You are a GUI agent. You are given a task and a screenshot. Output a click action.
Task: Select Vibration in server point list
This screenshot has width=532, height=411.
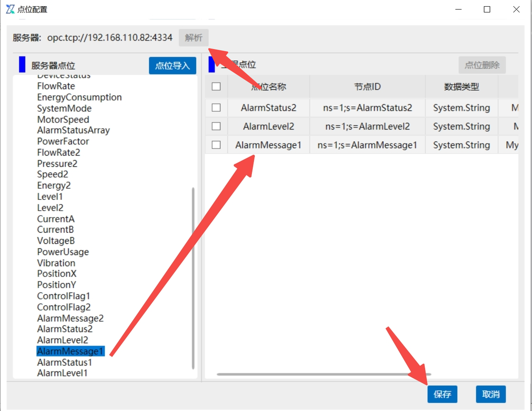click(x=56, y=263)
